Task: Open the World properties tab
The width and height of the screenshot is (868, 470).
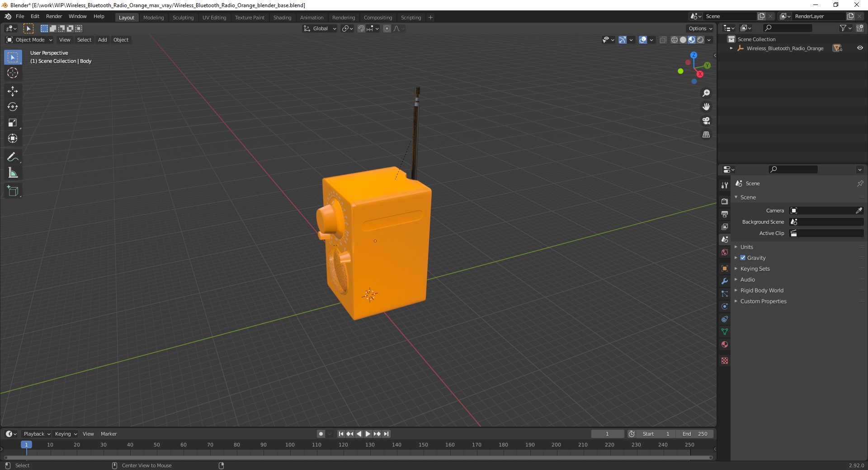Action: (x=725, y=252)
